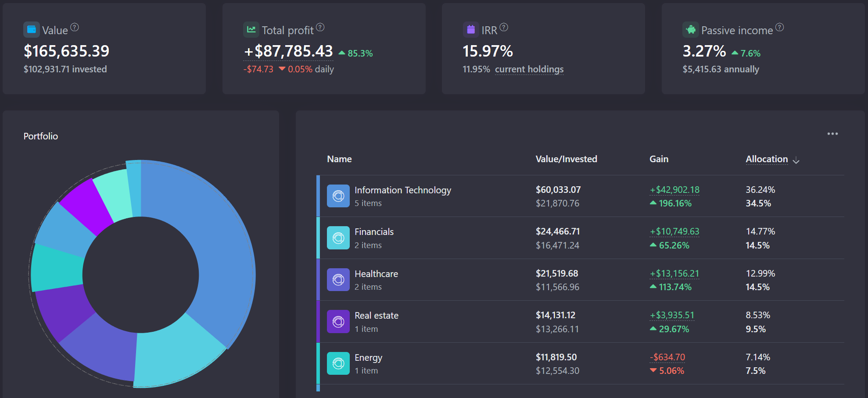868x398 pixels.
Task: Toggle the Allocation sort direction arrow
Action: click(x=797, y=160)
